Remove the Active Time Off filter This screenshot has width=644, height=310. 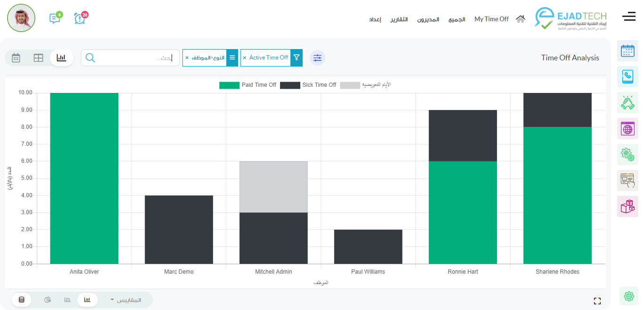coord(244,58)
